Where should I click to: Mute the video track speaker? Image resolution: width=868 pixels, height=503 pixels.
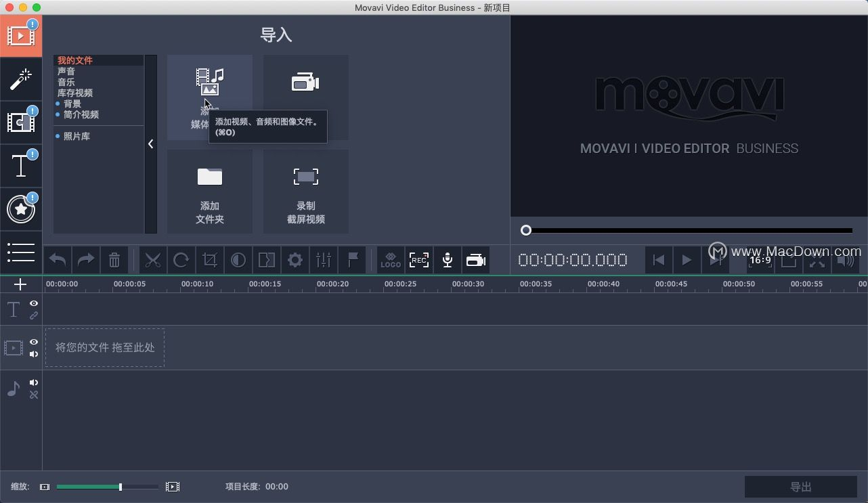[x=34, y=354]
